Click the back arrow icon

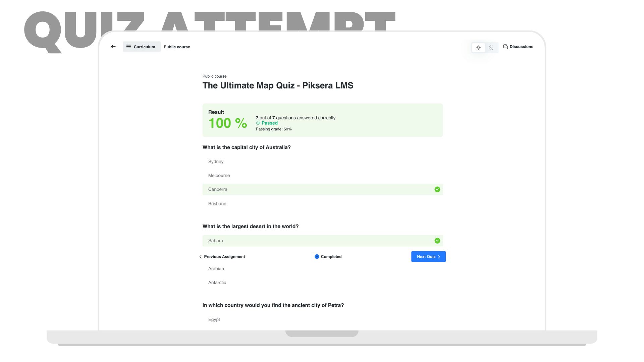pos(113,47)
